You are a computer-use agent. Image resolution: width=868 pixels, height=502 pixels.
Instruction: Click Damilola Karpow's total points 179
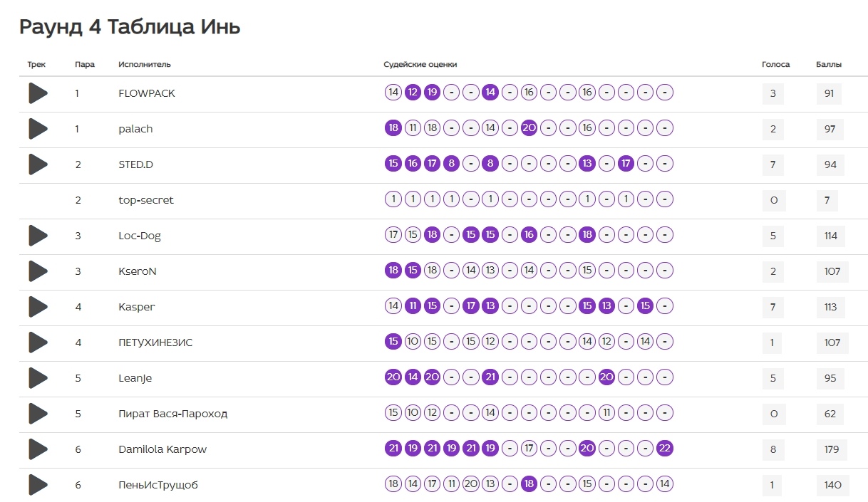coord(831,449)
